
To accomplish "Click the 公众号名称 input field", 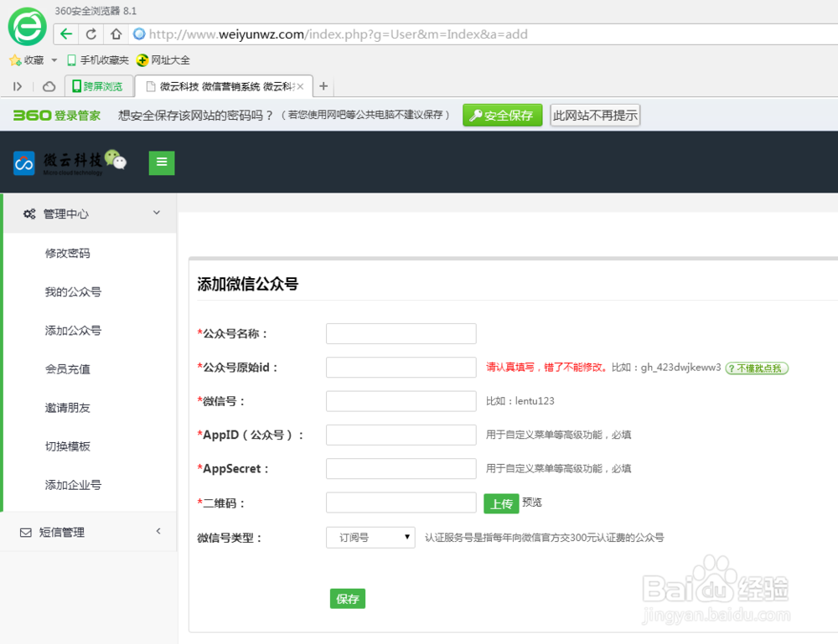I will coord(401,333).
